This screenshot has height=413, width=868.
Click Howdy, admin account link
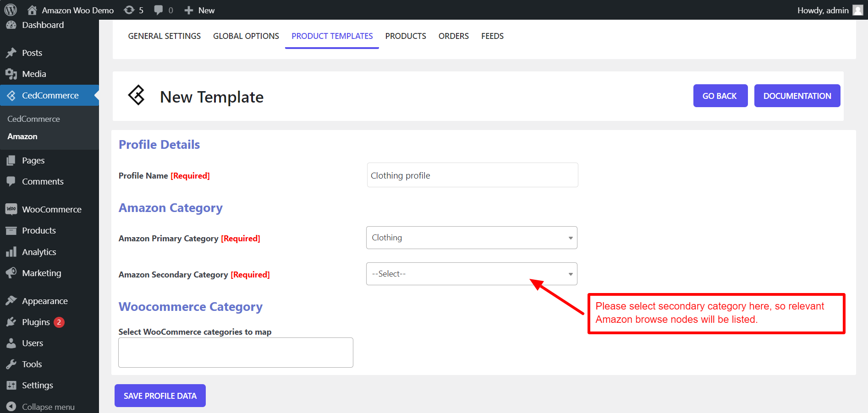[823, 10]
